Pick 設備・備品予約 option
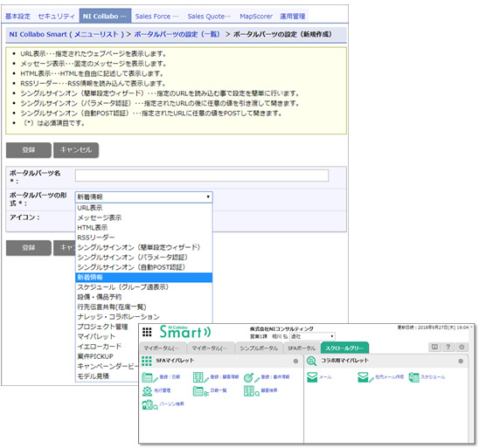The width and height of the screenshot is (479, 448). pos(143,297)
